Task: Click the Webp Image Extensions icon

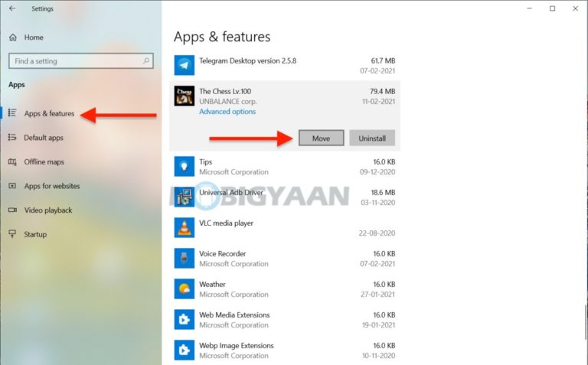Action: click(x=184, y=350)
